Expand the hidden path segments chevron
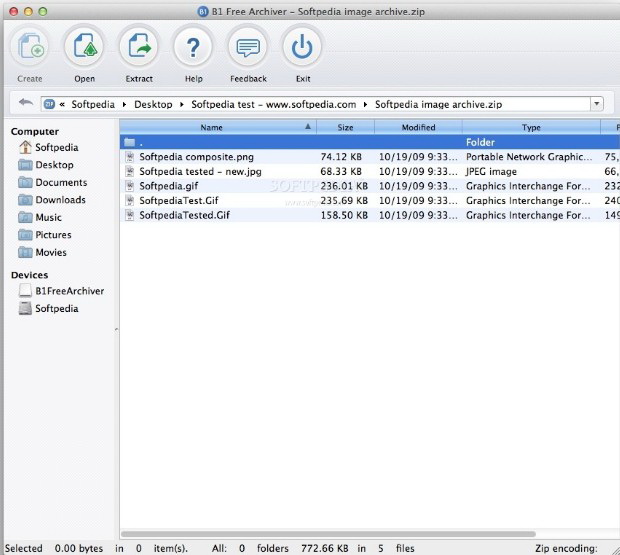Screen dimensions: 620x555 (x=62, y=104)
